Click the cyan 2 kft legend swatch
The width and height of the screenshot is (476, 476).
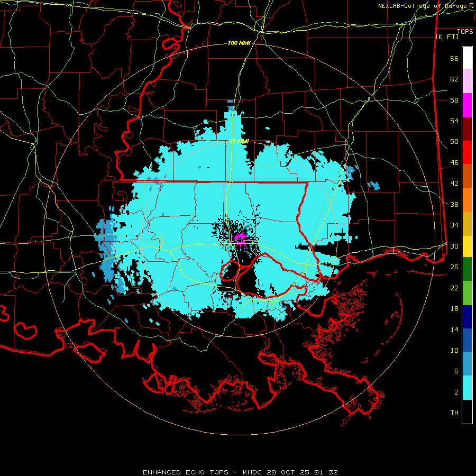(467, 388)
